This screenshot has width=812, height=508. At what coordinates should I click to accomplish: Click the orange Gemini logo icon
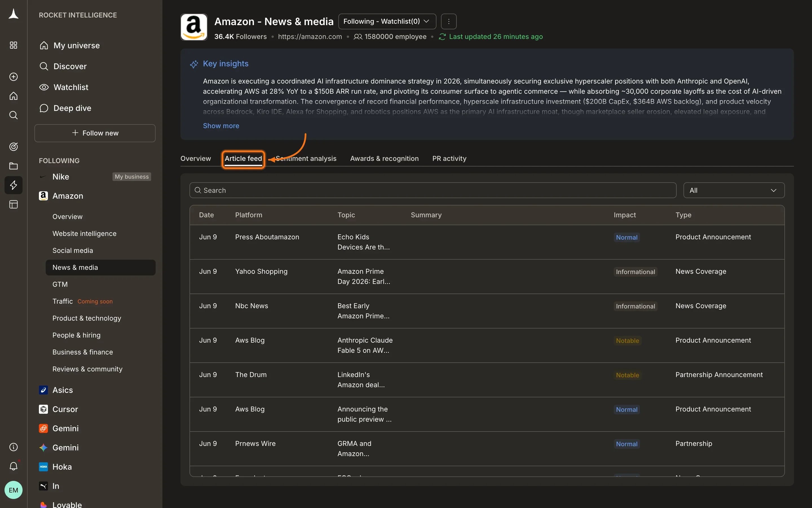pyautogui.click(x=43, y=428)
